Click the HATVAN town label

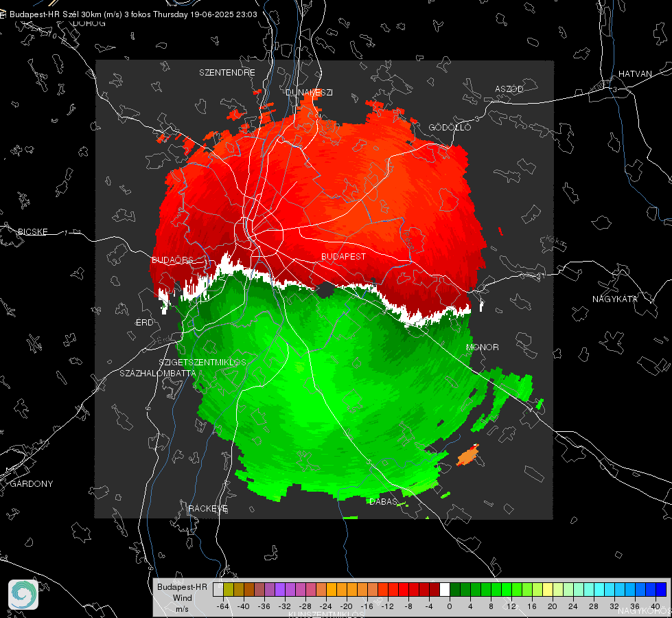(x=635, y=73)
